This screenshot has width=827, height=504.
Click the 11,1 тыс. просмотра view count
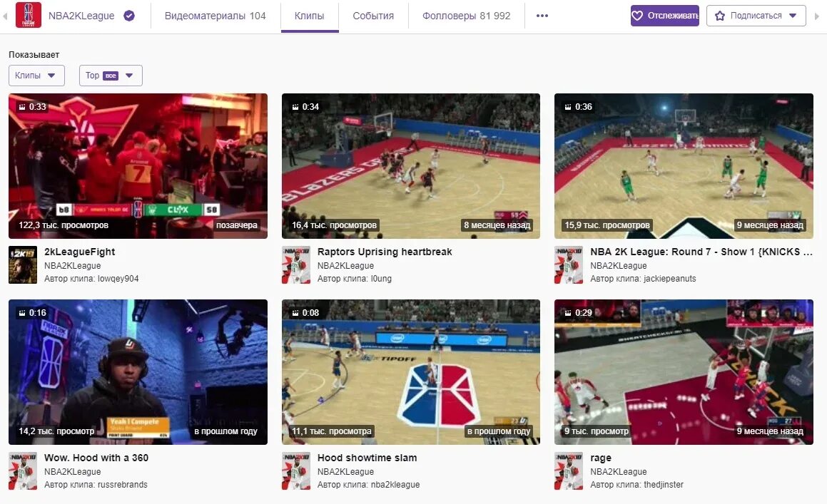coord(332,431)
